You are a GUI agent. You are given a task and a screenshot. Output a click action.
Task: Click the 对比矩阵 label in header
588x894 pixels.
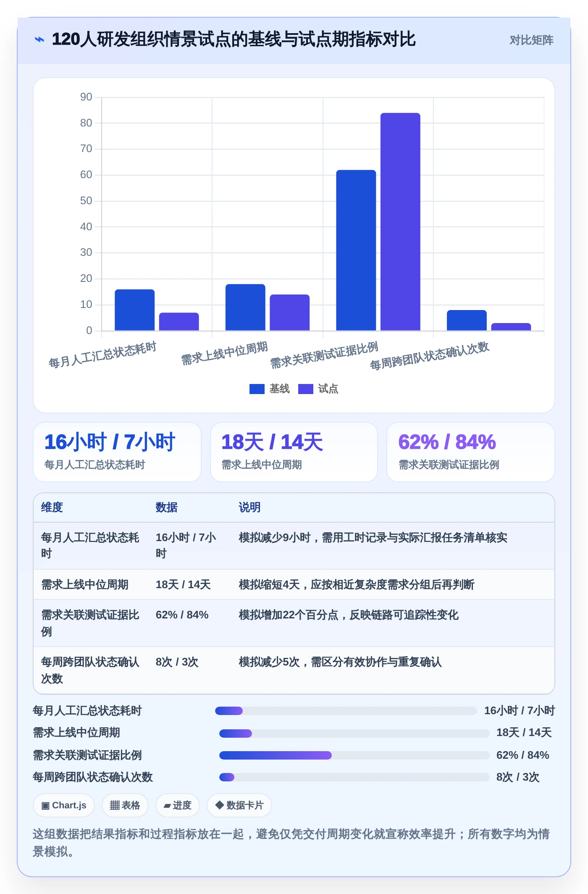(x=531, y=40)
